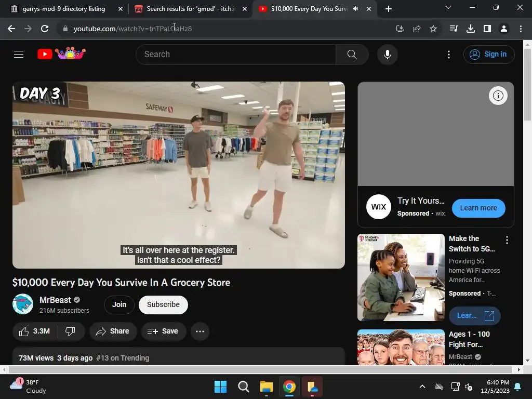Image resolution: width=532 pixels, height=399 pixels.
Task: Click the horizontal scrollbar at the bottom
Action: pos(260,369)
